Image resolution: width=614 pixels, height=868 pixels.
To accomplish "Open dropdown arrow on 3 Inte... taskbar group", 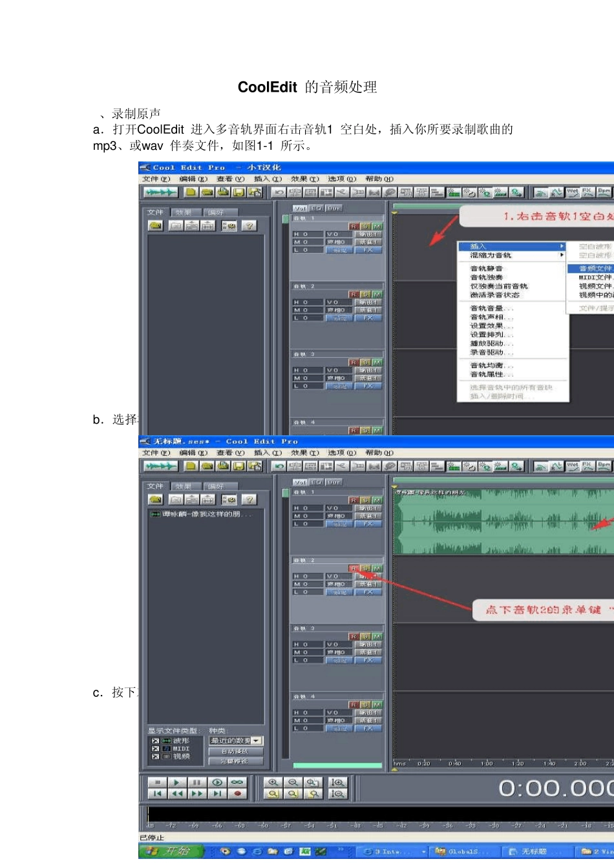I will 424,852.
